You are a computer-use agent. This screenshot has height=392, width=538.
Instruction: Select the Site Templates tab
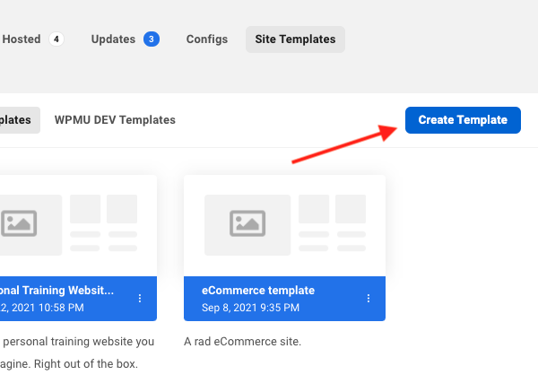pyautogui.click(x=295, y=39)
